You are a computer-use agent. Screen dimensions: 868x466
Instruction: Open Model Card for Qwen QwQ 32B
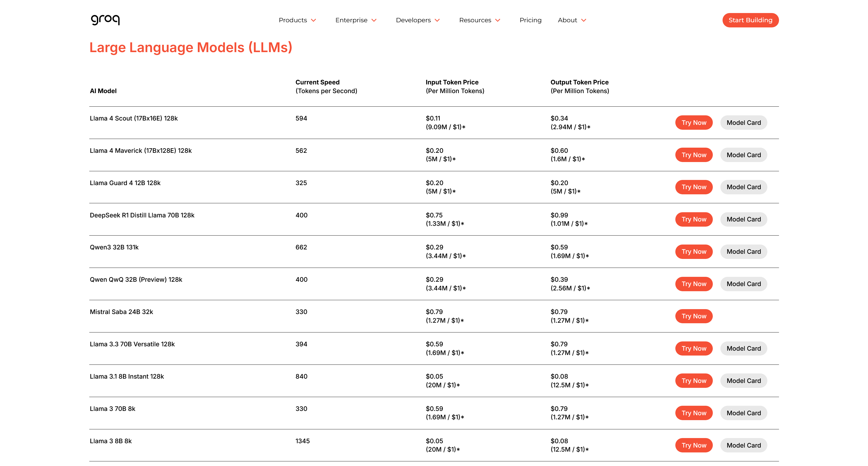743,284
